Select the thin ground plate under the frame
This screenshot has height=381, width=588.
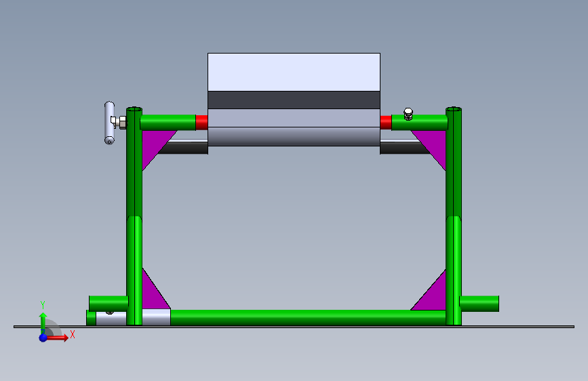[294, 327]
